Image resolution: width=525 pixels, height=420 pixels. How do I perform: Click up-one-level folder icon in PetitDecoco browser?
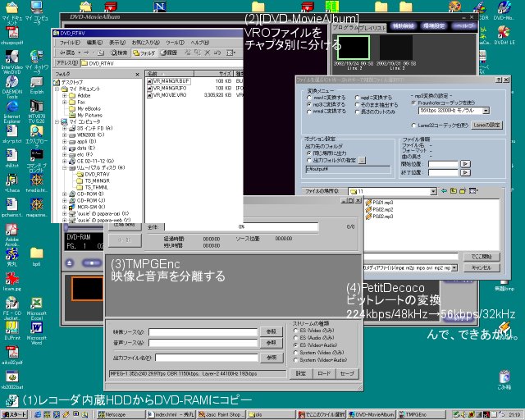click(x=454, y=191)
